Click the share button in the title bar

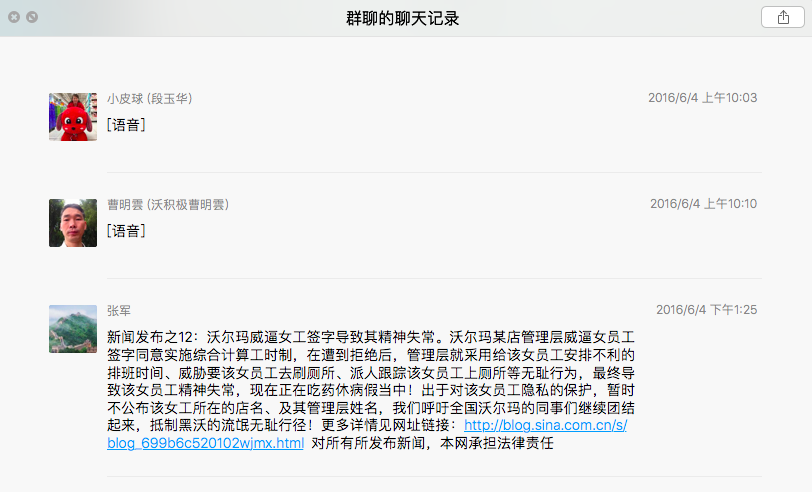tap(782, 18)
